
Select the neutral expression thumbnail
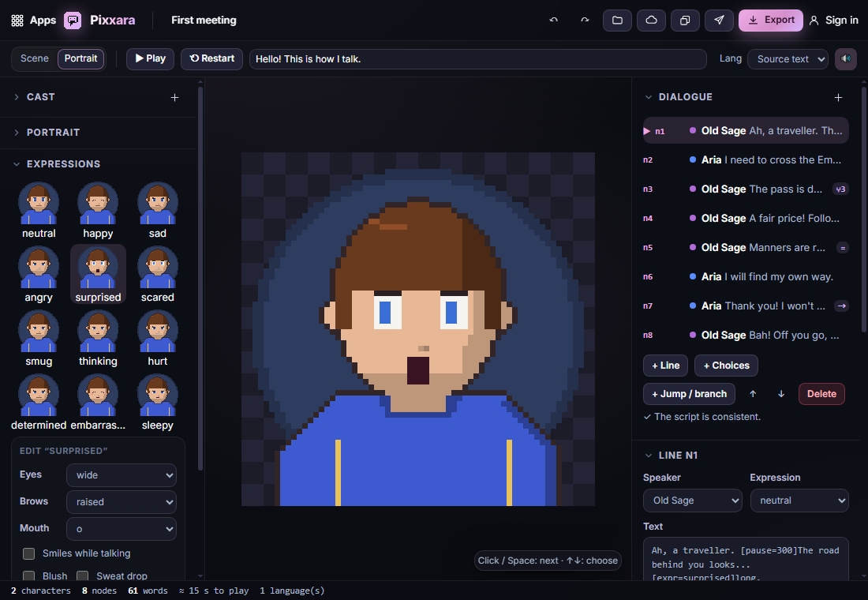click(39, 211)
